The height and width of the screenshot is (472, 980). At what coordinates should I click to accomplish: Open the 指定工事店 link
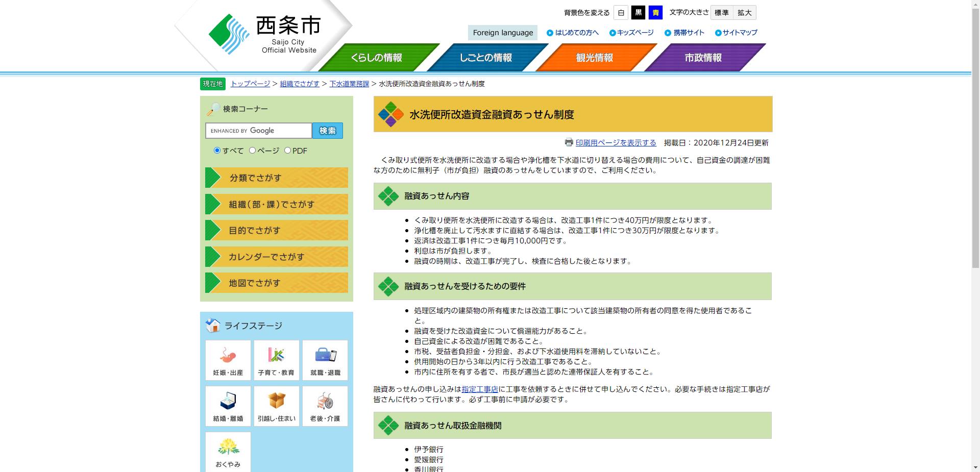[479, 389]
